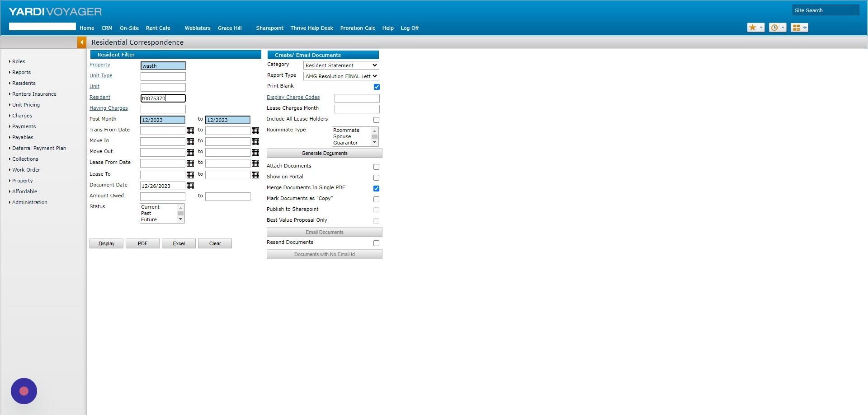868x415 pixels.
Task: Open calendar for Trans From Date end
Action: pos(255,131)
